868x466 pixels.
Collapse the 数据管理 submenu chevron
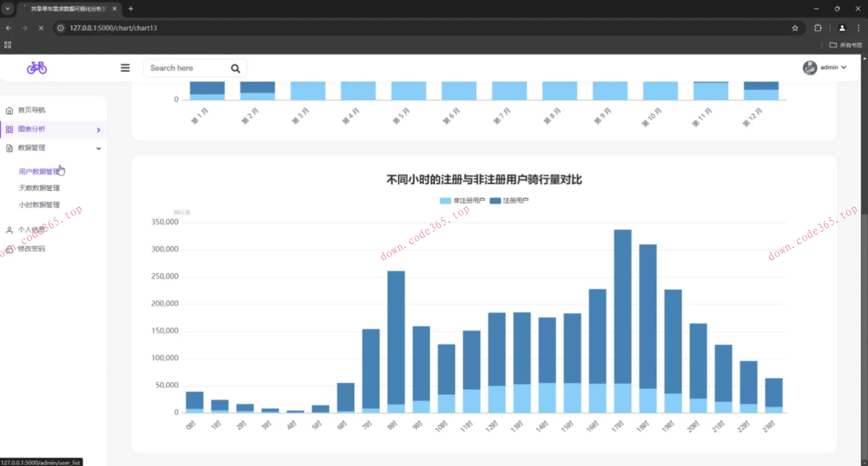pos(99,148)
